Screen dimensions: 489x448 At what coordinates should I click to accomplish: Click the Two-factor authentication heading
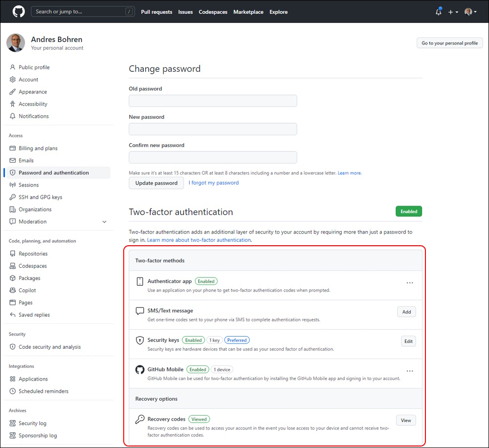click(180, 212)
